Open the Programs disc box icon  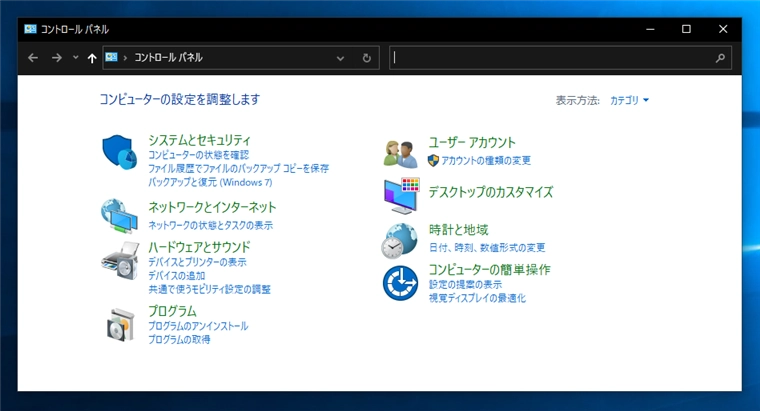click(120, 324)
